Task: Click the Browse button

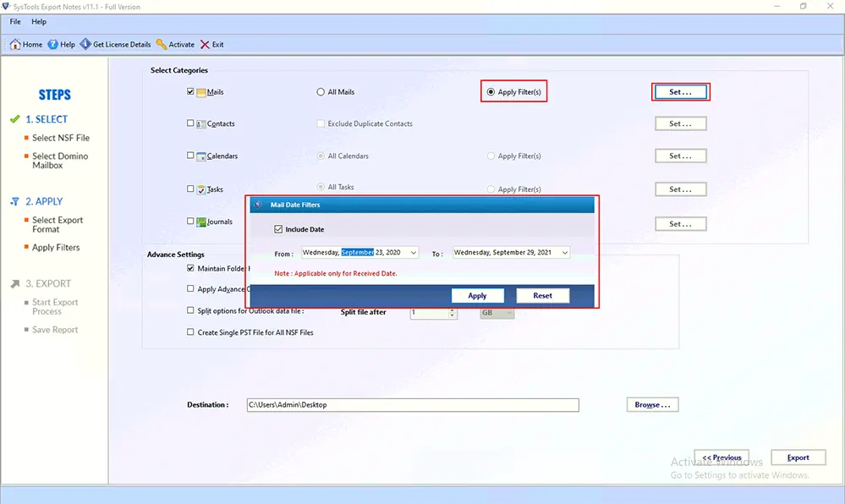Action: (653, 405)
